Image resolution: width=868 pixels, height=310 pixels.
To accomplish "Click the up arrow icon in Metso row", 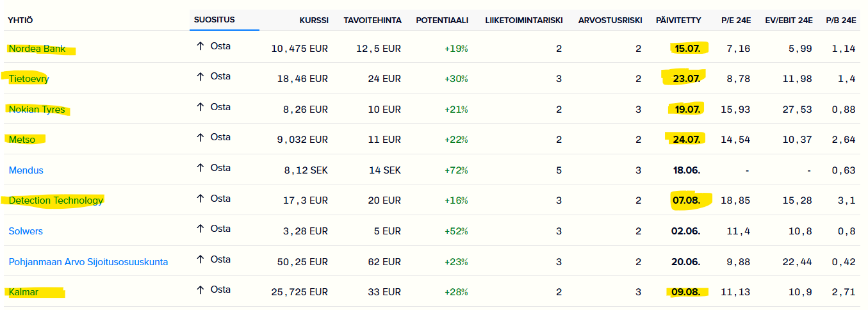I will click(x=200, y=137).
